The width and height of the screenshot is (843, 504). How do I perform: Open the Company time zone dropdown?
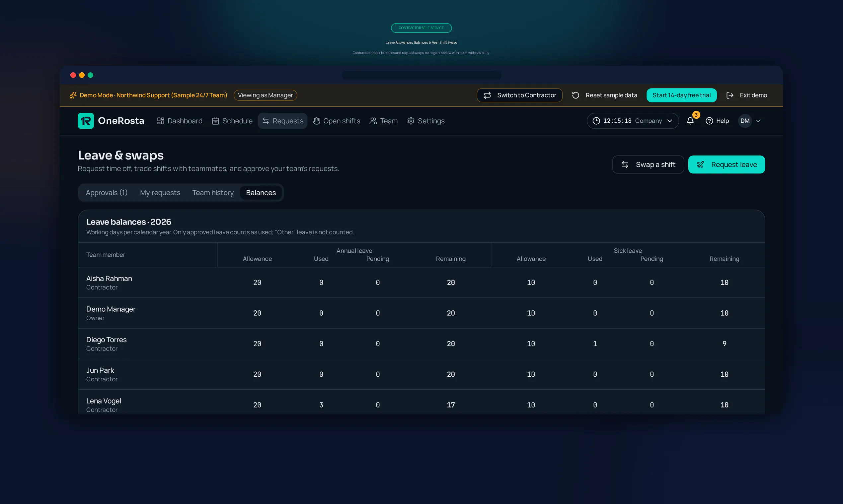coord(633,121)
